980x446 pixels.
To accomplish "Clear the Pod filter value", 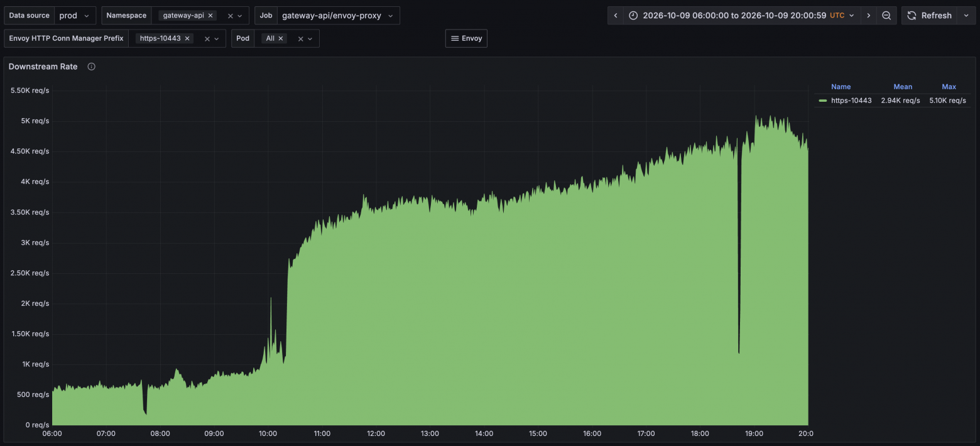I will (x=301, y=39).
